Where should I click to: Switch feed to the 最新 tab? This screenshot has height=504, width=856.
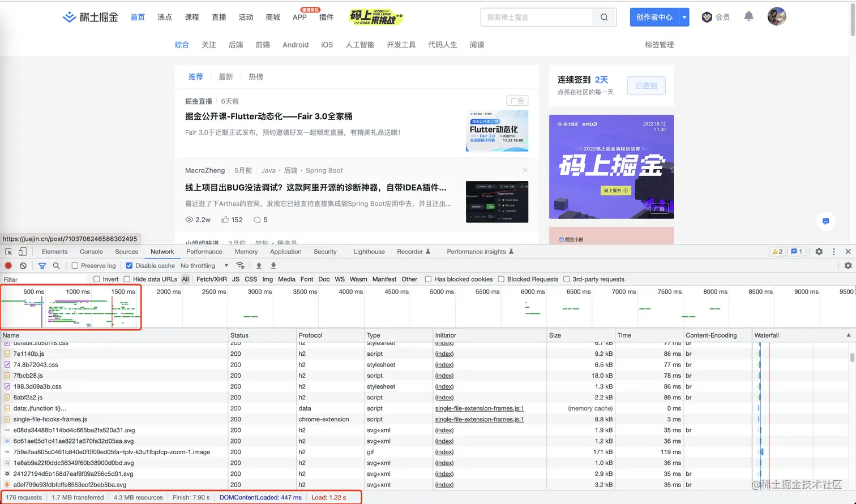225,77
